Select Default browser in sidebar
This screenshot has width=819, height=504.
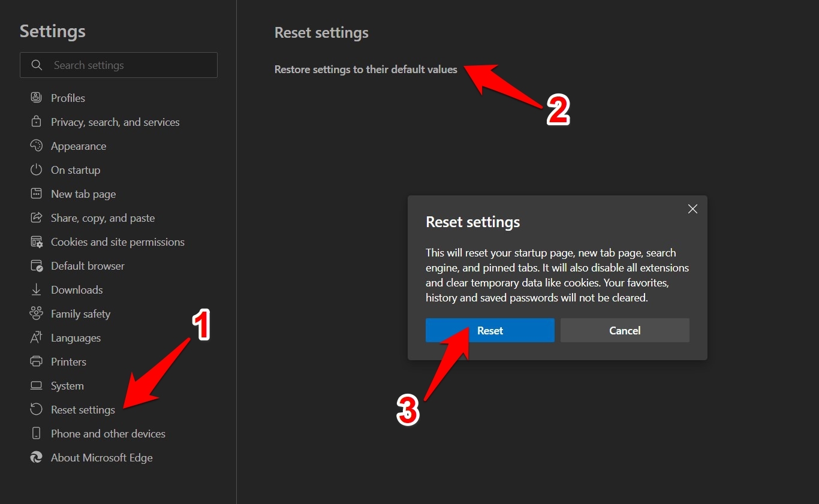pos(88,266)
